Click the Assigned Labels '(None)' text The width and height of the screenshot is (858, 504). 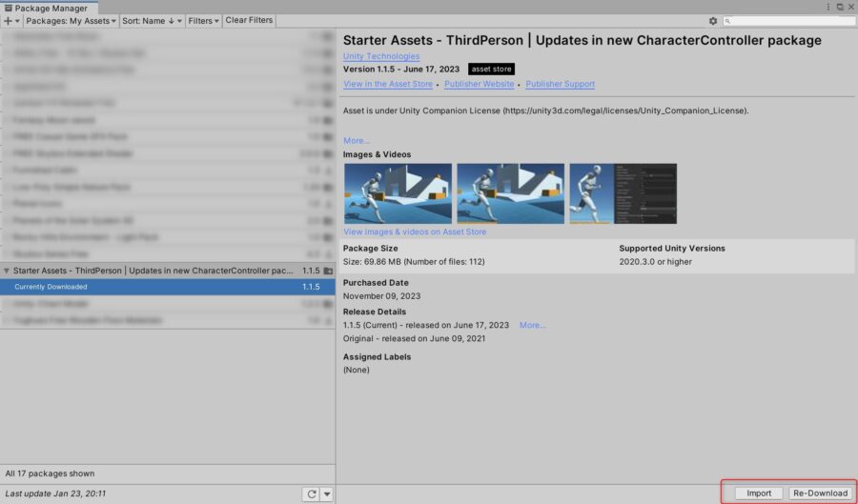(x=357, y=370)
